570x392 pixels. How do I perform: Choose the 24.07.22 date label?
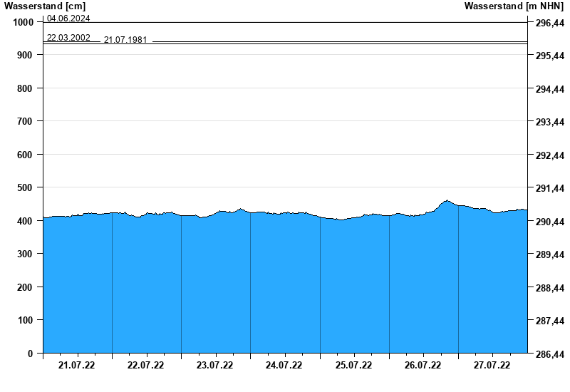tap(284, 366)
